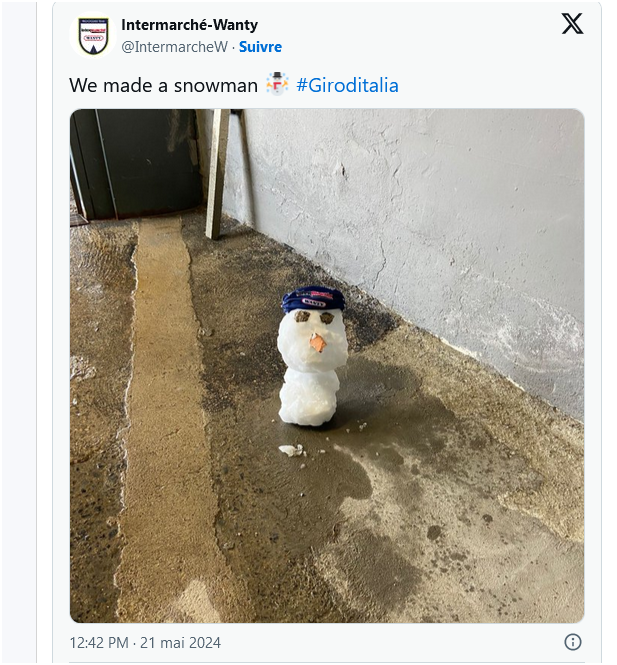
Task: Click the small snow chunk near snowman
Action: [290, 450]
